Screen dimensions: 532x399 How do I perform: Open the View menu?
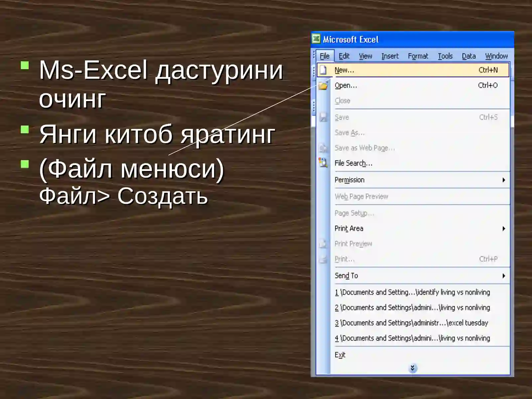click(365, 56)
